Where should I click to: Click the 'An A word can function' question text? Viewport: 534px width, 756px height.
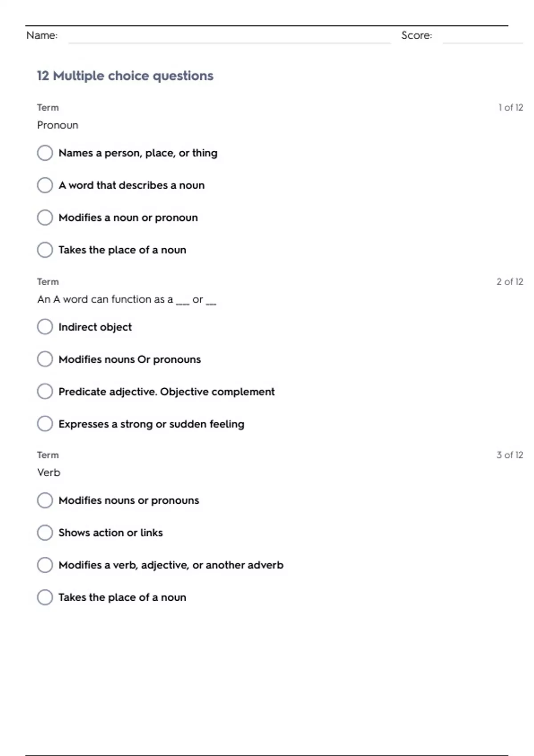tap(127, 299)
